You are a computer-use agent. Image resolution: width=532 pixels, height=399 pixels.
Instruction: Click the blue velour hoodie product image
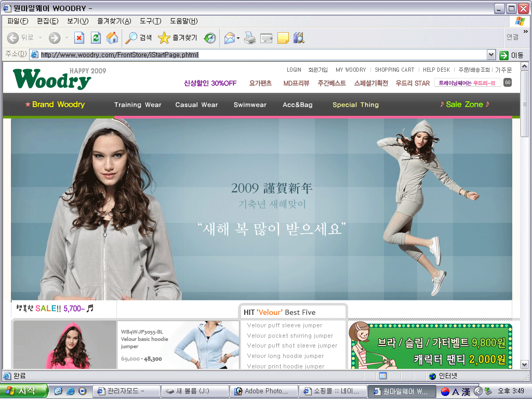[x=207, y=345]
